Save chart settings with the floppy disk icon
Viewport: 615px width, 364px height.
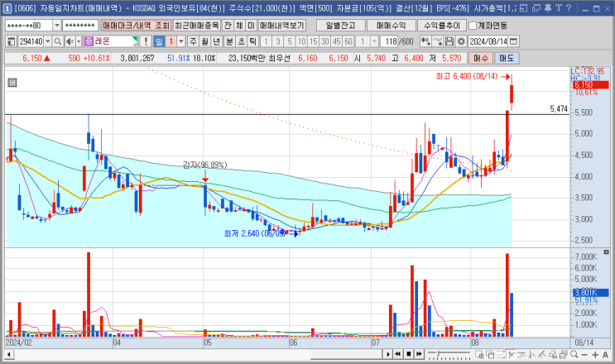pos(449,41)
